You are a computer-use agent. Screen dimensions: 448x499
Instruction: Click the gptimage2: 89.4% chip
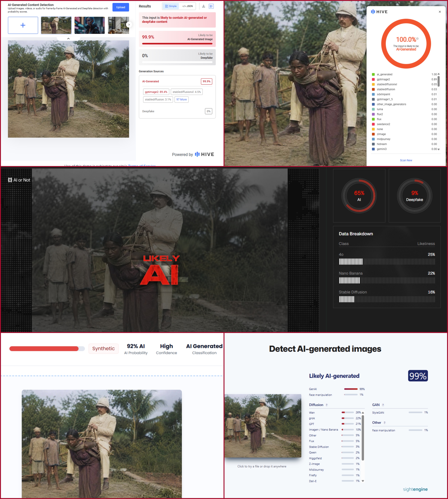156,92
